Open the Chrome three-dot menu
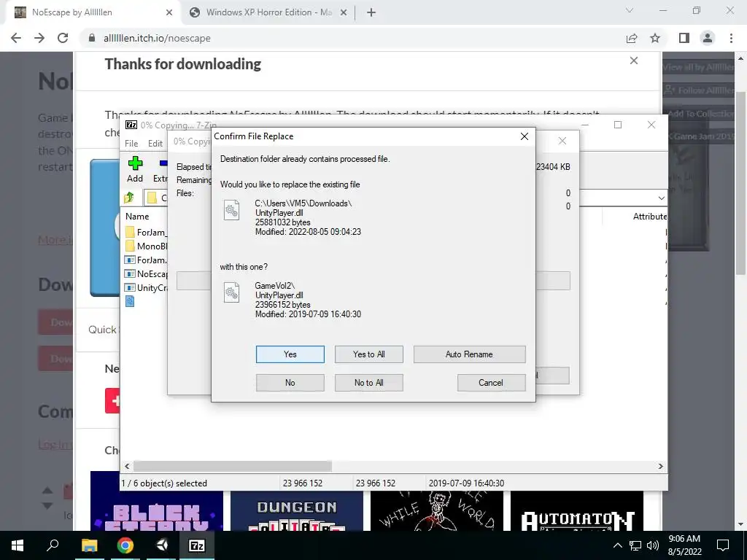This screenshot has width=747, height=560. (731, 38)
